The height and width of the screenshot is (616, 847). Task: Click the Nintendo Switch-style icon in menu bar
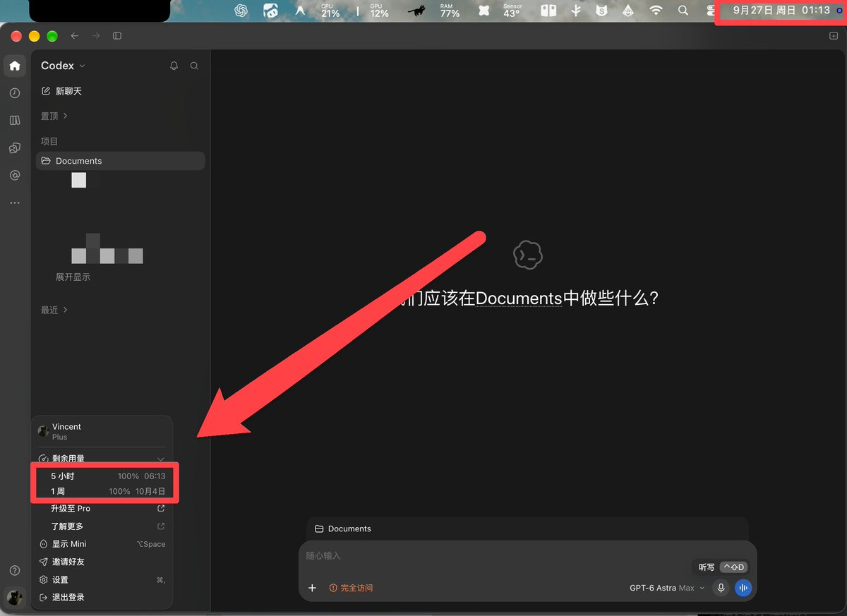pos(550,11)
